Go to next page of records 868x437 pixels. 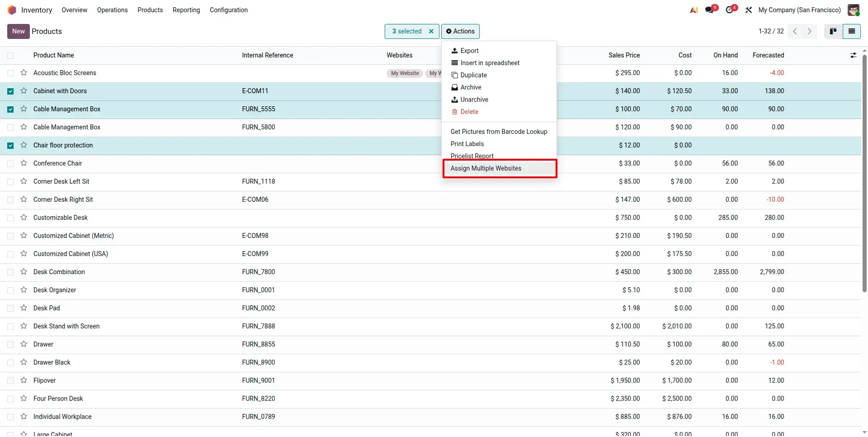(x=810, y=31)
